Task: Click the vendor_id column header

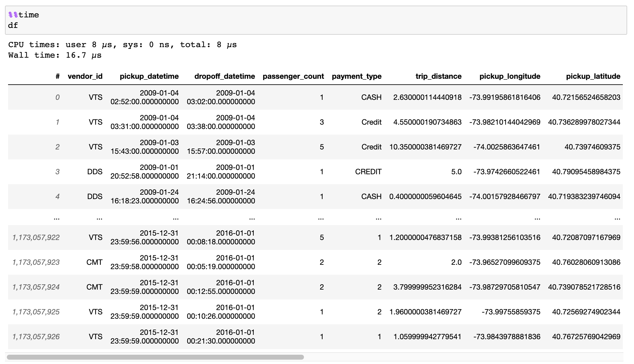Action: click(85, 76)
